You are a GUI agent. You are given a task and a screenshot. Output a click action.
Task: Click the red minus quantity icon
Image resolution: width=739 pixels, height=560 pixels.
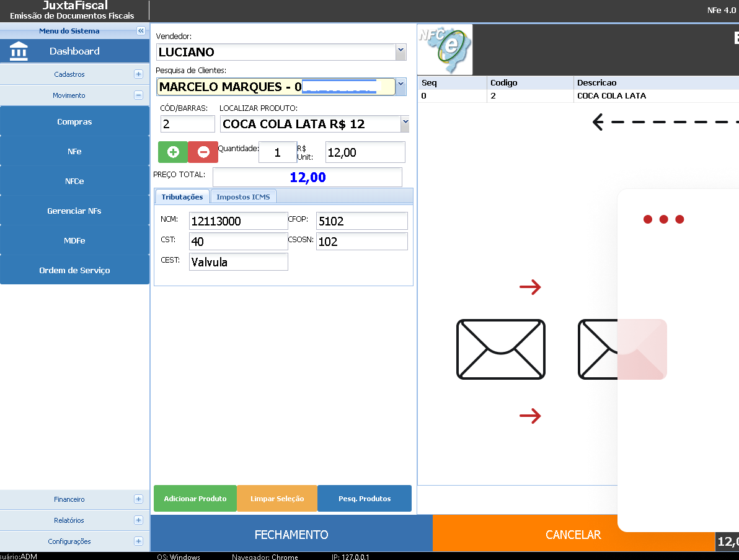[203, 152]
